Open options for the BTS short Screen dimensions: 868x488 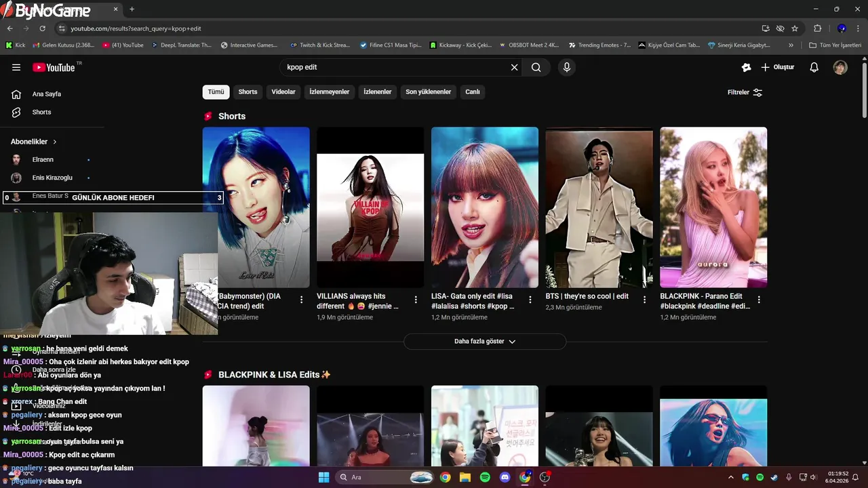point(645,300)
